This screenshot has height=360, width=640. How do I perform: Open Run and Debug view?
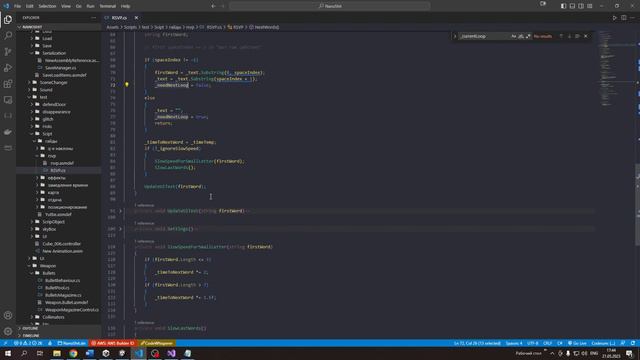[8, 68]
